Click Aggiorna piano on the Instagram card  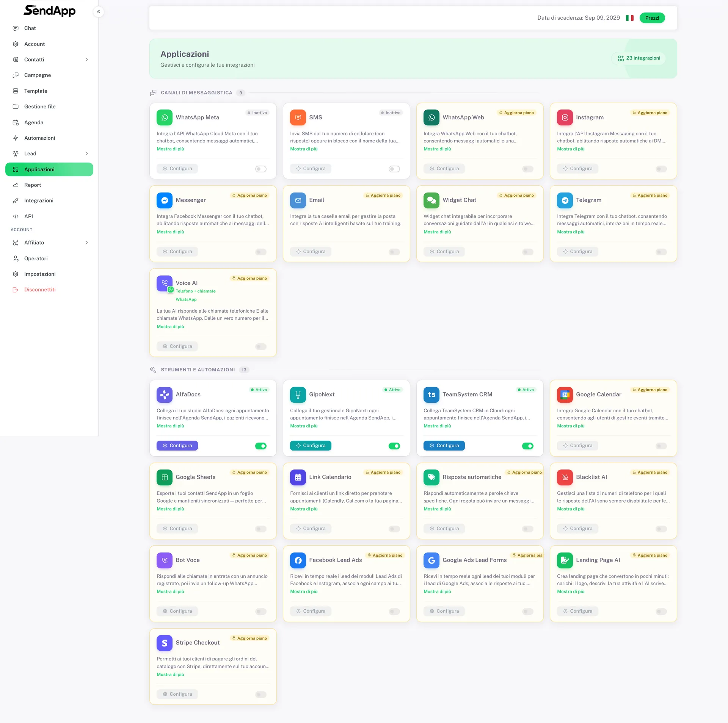click(x=650, y=113)
